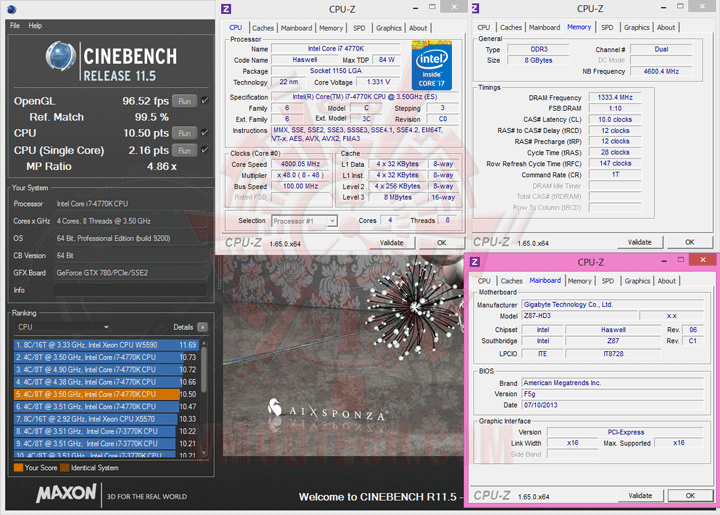
Task: Click OK in the CPU-Z CPU window
Action: click(441, 243)
